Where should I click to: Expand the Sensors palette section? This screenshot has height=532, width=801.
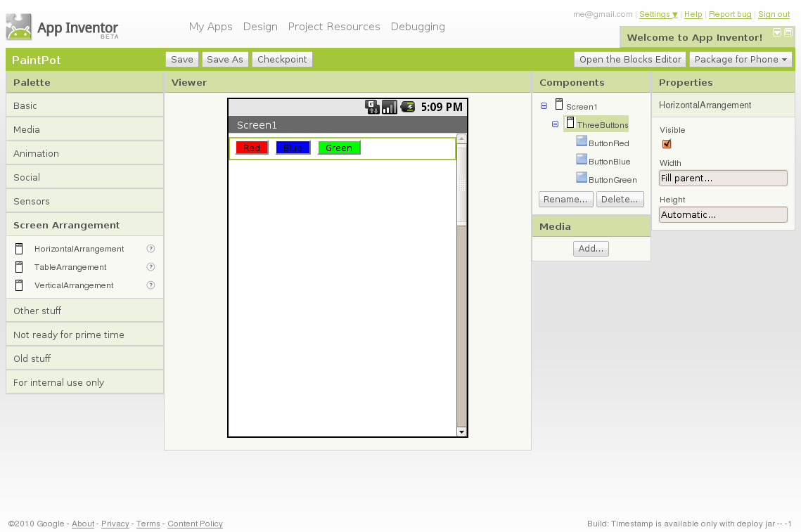[85, 201]
